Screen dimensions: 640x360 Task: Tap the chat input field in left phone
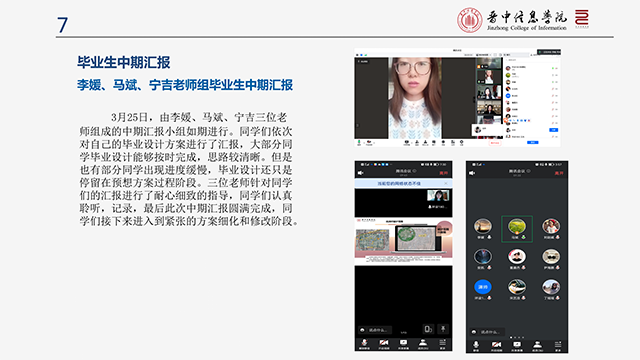click(x=375, y=330)
